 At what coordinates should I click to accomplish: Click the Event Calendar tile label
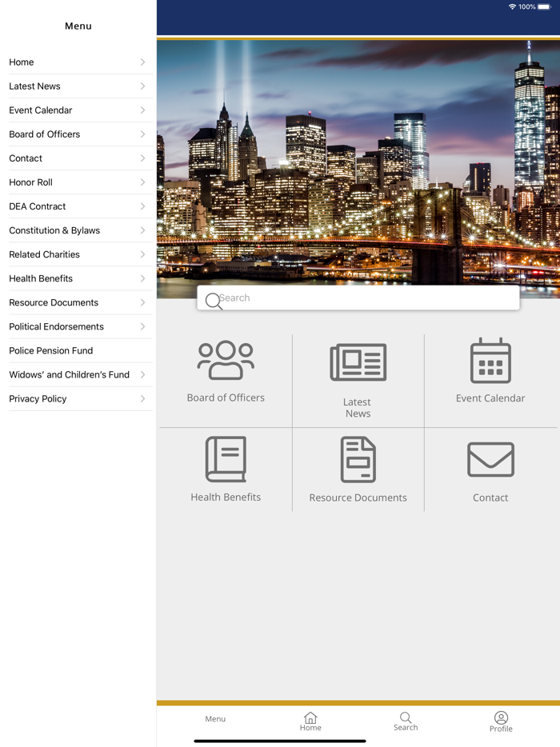click(490, 398)
